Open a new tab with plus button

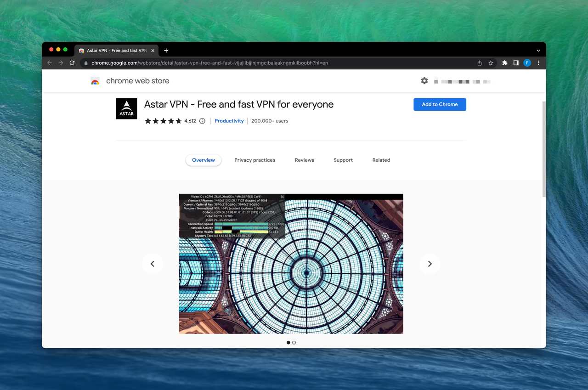click(x=166, y=51)
